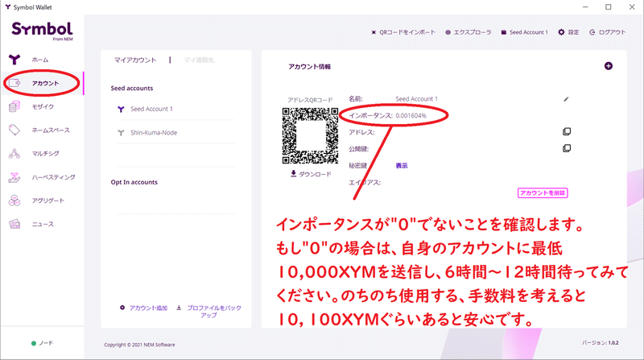The image size is (644, 360).
Task: Click インポータンス value 0.001604%
Action: pos(411,115)
